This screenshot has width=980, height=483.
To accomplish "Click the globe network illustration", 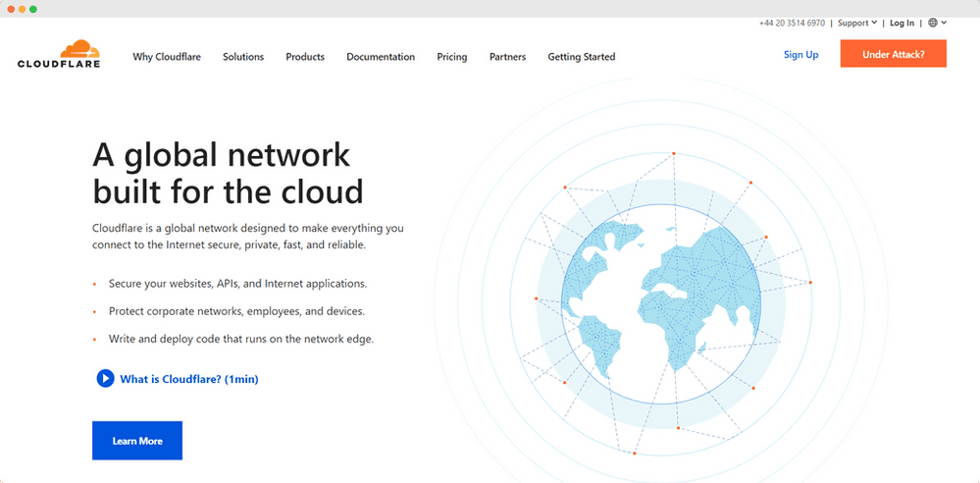I will [x=660, y=302].
